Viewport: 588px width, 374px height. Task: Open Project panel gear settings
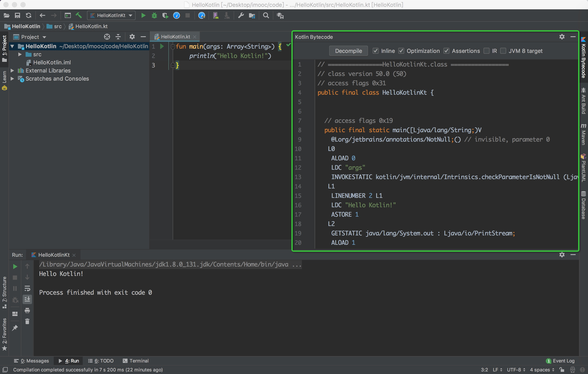point(132,37)
